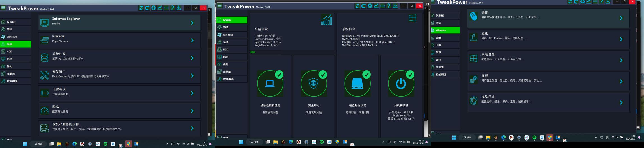Open 系统设置 card title

coord(488,55)
